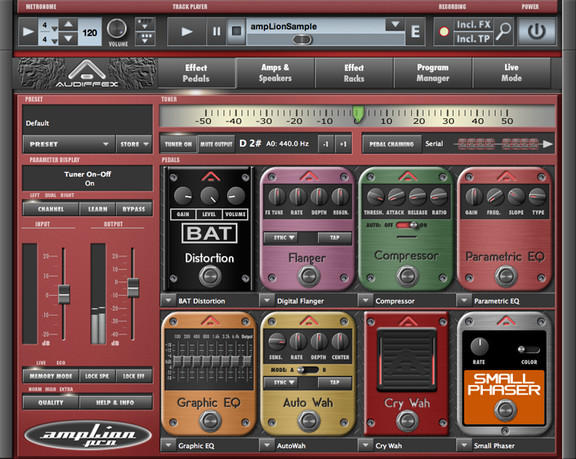
Task: Click the MEMORY MODE button
Action: tap(51, 376)
